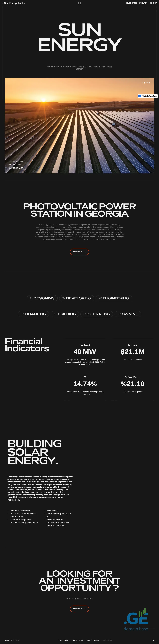Open Key Indicators in the top navigation
Screen dimensions: 159x644
pyautogui.click(x=131, y=3)
